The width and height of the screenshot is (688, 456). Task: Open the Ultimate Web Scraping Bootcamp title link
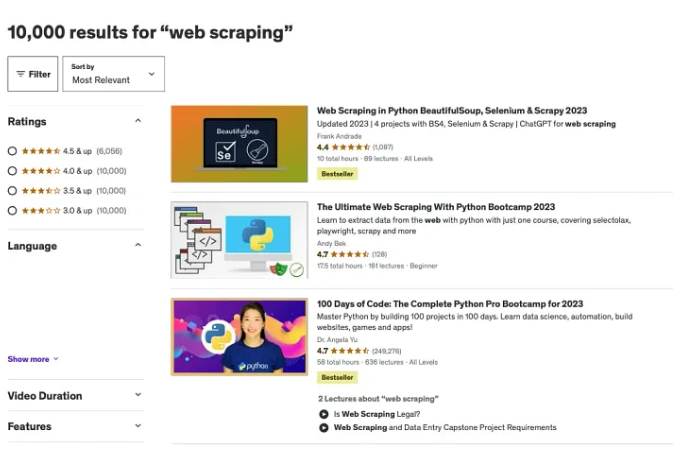435,207
